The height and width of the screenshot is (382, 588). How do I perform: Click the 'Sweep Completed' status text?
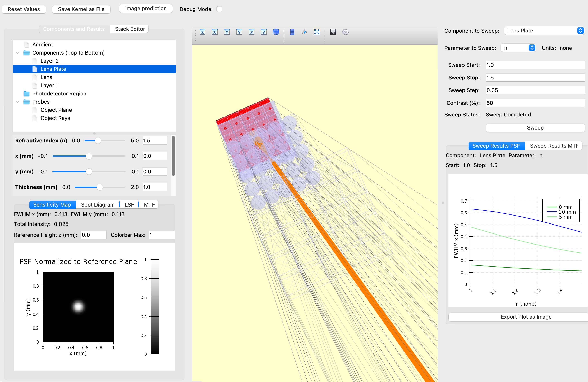(x=508, y=115)
